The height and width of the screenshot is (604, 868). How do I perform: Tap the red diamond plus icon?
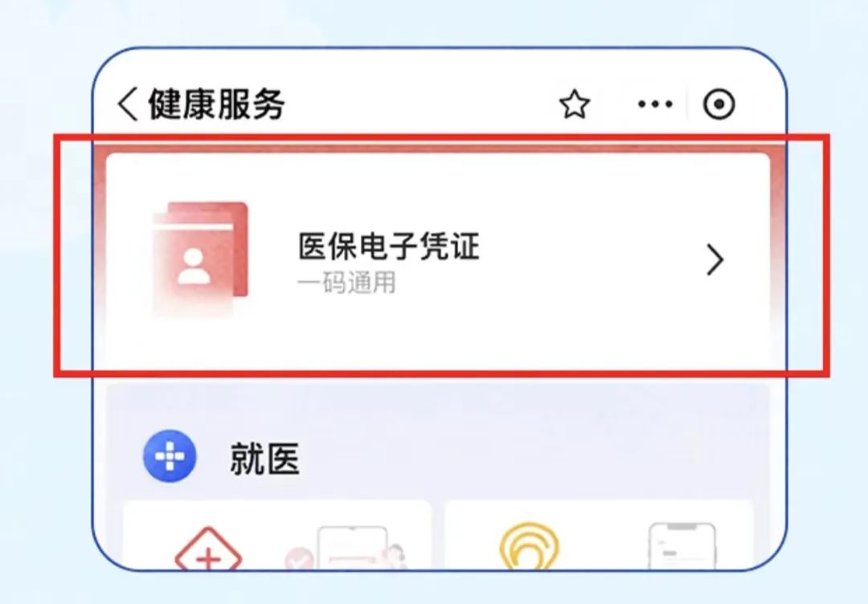[208, 549]
